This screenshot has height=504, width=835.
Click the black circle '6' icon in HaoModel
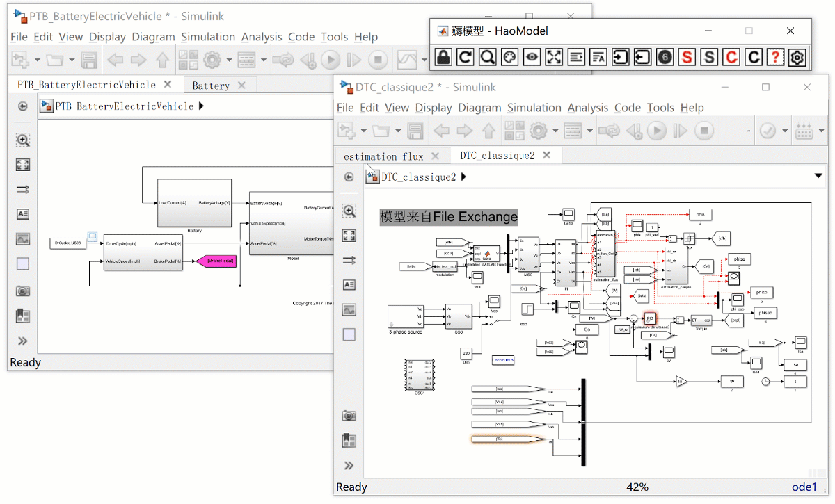pyautogui.click(x=665, y=57)
